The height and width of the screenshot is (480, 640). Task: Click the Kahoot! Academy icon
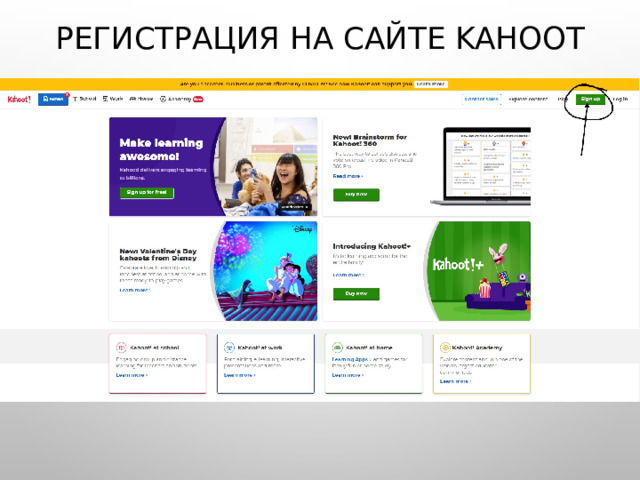(x=445, y=347)
